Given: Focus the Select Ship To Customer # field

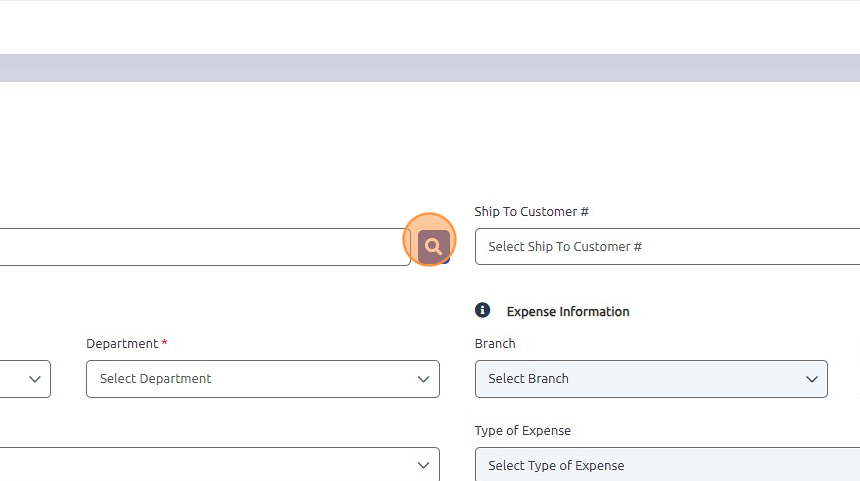Looking at the screenshot, I should point(667,247).
